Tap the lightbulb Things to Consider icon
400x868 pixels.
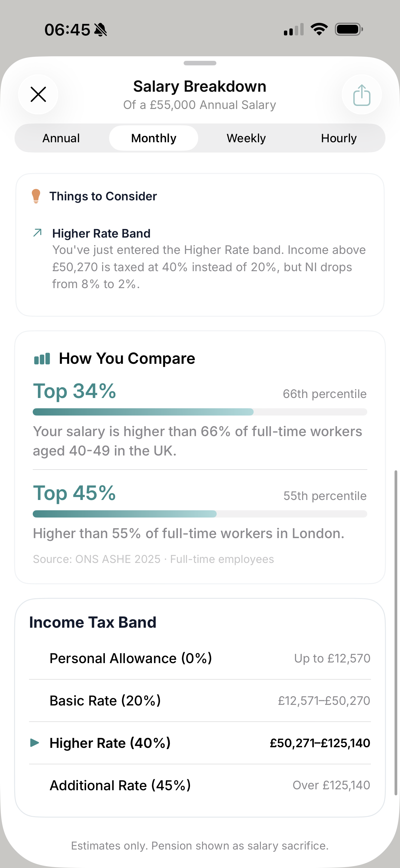tap(36, 196)
